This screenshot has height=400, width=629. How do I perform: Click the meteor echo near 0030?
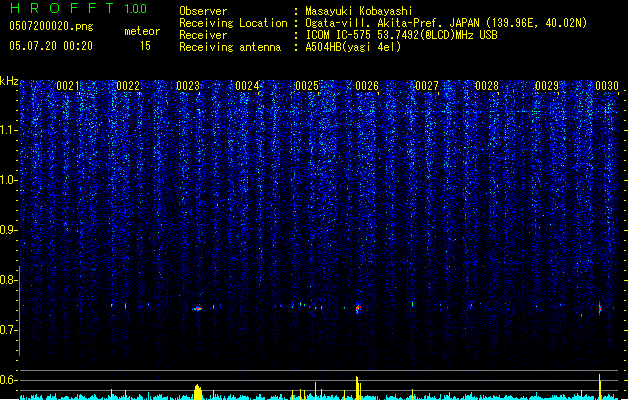(600, 309)
